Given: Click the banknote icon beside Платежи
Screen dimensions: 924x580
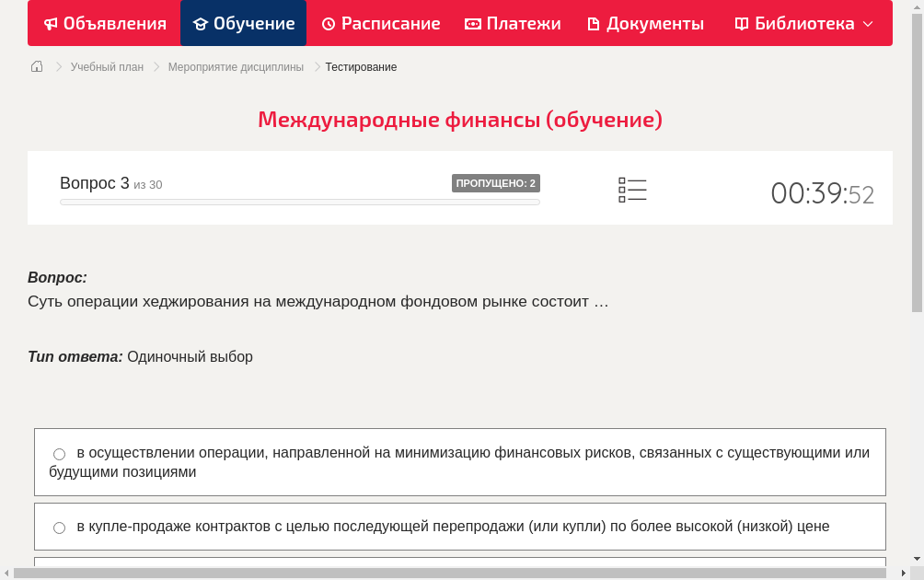Looking at the screenshot, I should tap(473, 24).
